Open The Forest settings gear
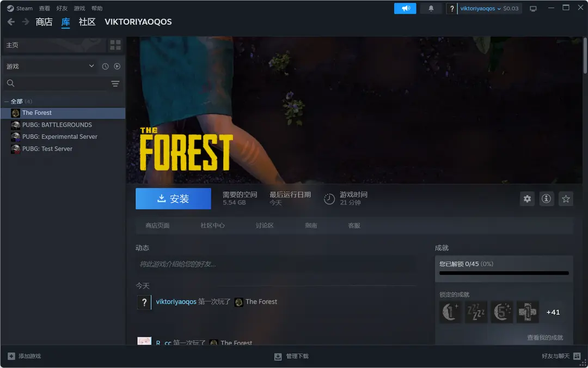 [x=527, y=198]
